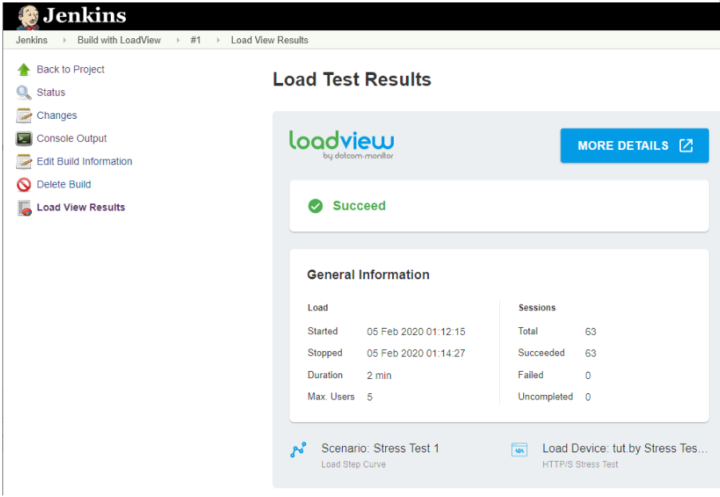Screen dimensions: 720x497
Task: Click the Load Device: tut.by Stress Tes... text
Action: tap(625, 448)
